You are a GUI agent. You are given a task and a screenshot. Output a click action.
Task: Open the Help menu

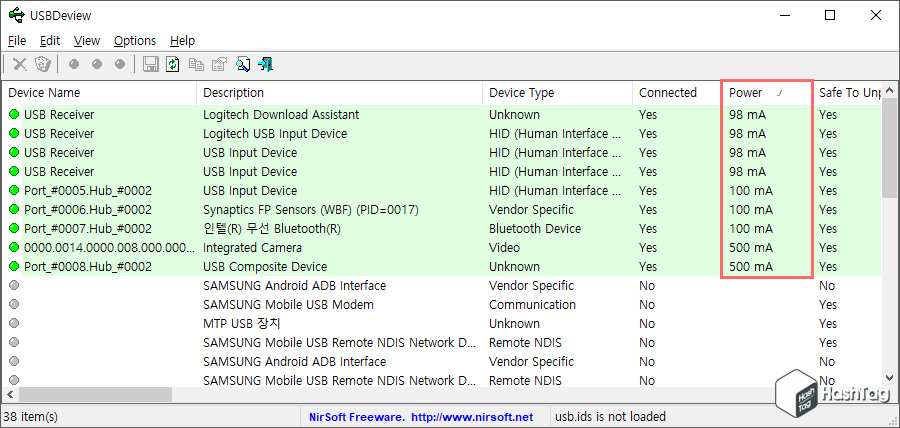click(183, 41)
